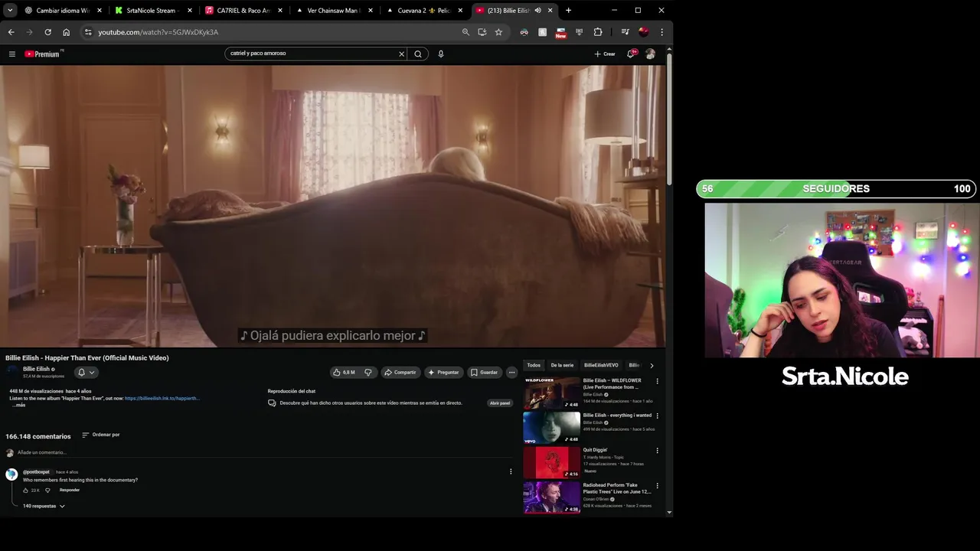
Task: Click the Preguntar button
Action: [x=443, y=372]
